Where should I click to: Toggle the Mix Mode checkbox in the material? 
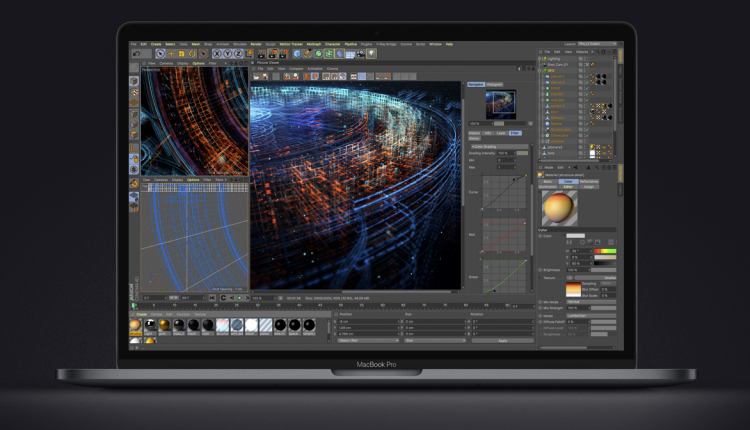[541, 303]
